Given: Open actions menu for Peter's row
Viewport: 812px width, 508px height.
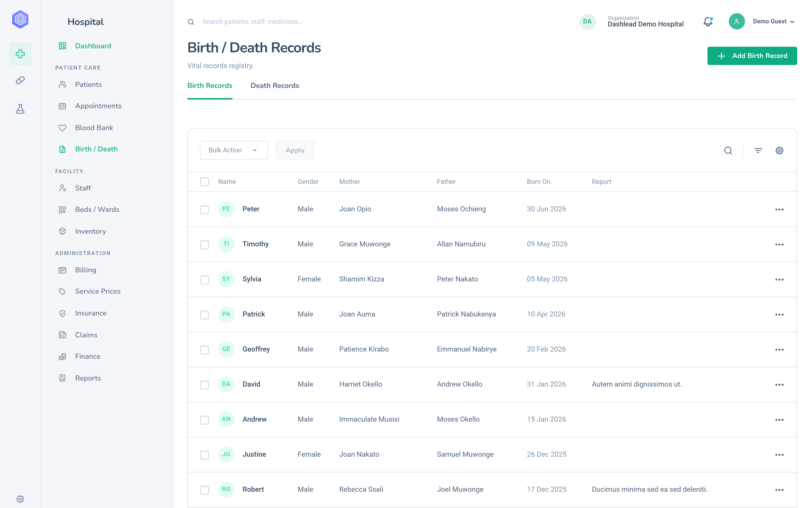Looking at the screenshot, I should (779, 210).
